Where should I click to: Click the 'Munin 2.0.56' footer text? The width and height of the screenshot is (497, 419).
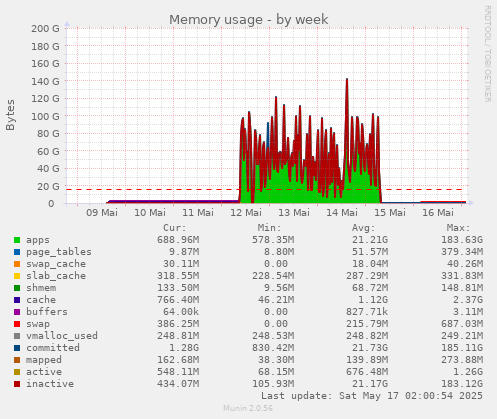[x=248, y=408]
